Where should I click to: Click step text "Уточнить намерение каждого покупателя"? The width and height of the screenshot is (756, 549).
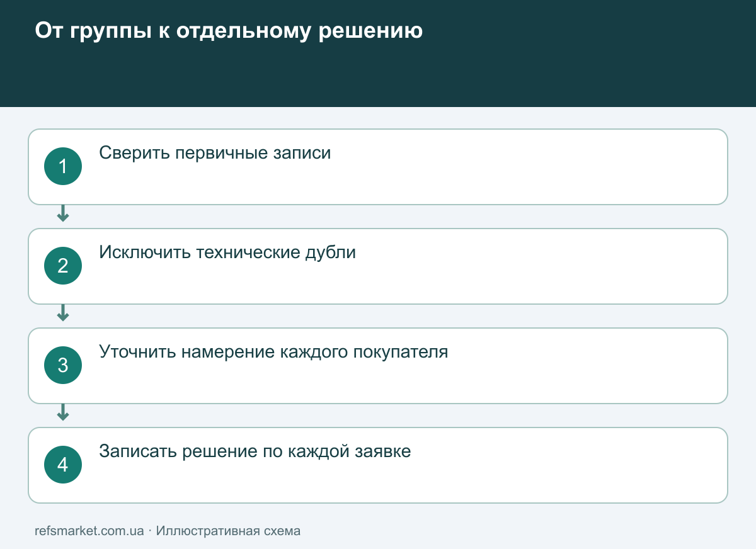(273, 352)
